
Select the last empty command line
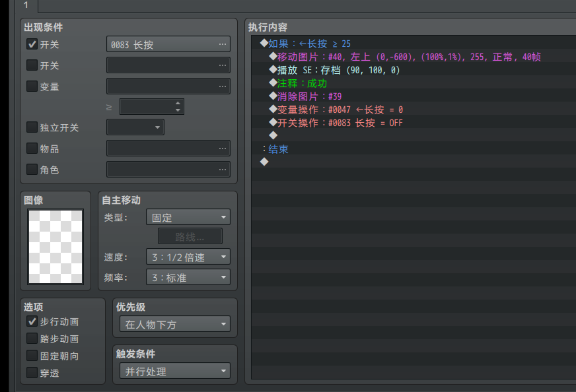pos(414,162)
